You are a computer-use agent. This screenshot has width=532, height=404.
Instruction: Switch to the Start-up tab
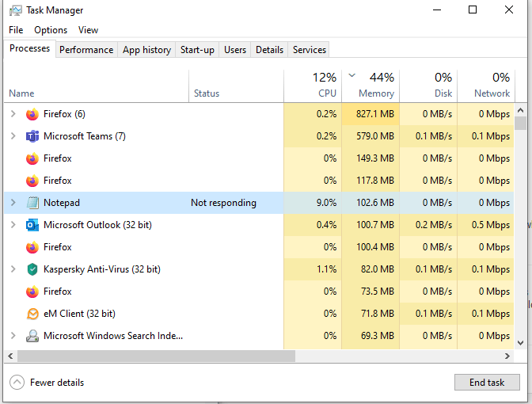pos(197,50)
